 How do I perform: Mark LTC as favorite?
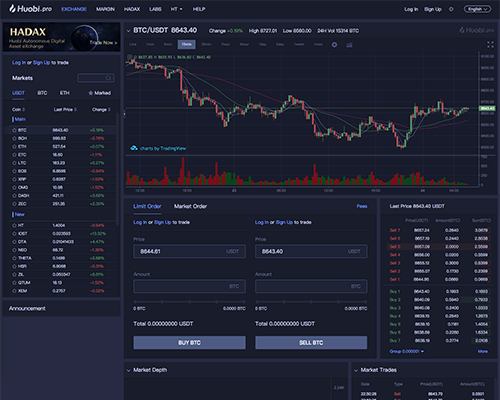14,163
